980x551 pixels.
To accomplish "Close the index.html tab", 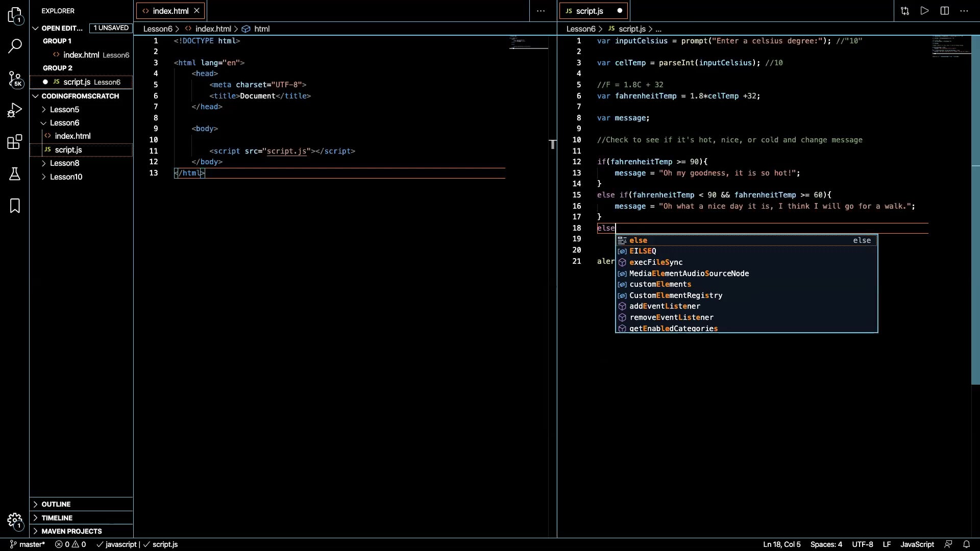I will coord(197,11).
